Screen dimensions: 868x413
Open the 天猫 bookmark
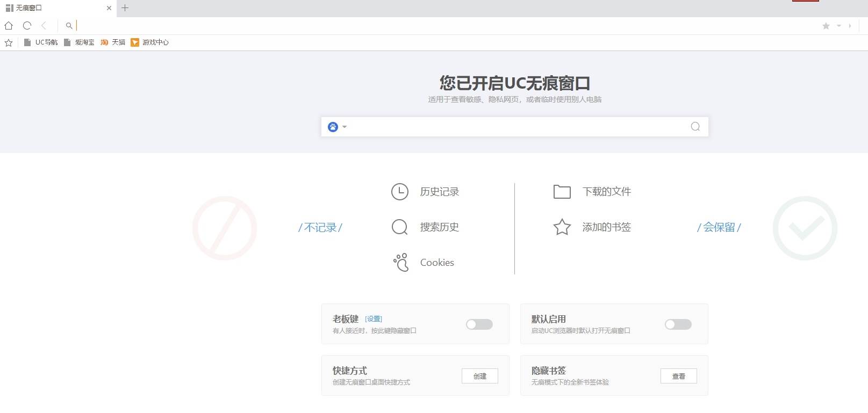pos(113,42)
